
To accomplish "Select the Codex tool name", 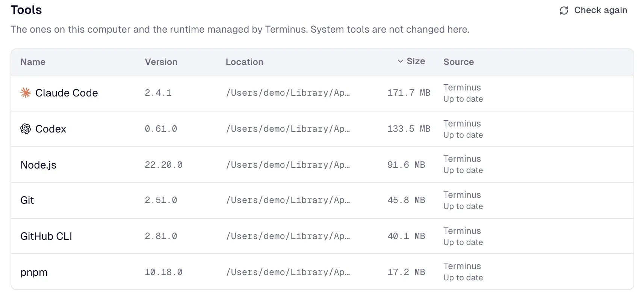I will click(51, 129).
